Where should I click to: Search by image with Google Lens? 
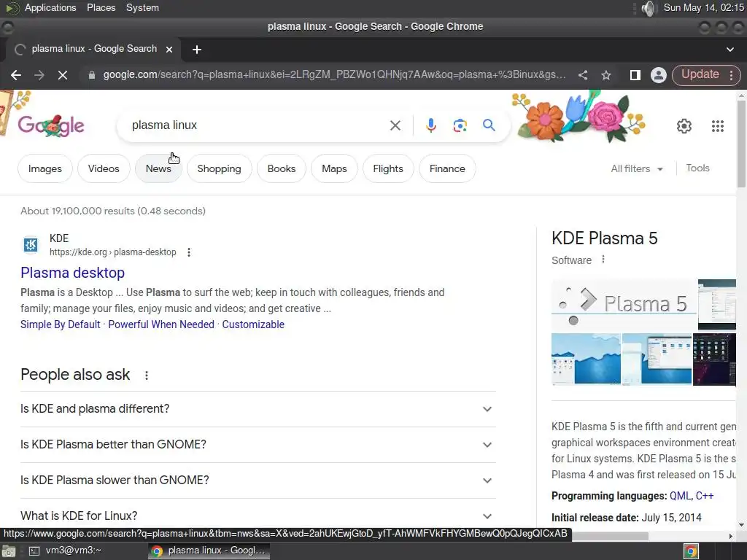pos(460,125)
